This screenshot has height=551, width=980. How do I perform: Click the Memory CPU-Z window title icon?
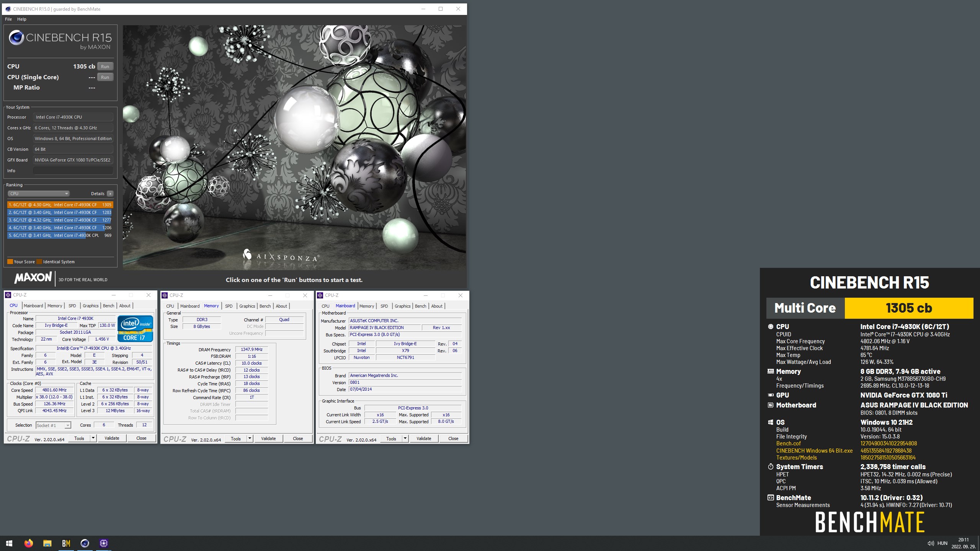(165, 295)
